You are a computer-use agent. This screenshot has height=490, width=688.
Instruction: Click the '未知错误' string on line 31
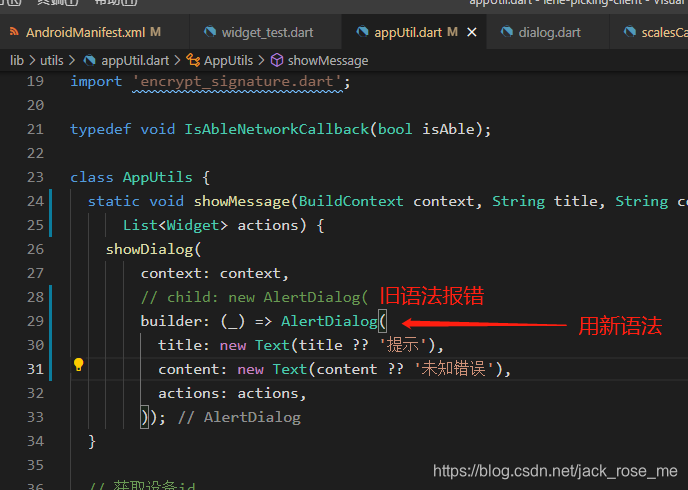tap(454, 369)
